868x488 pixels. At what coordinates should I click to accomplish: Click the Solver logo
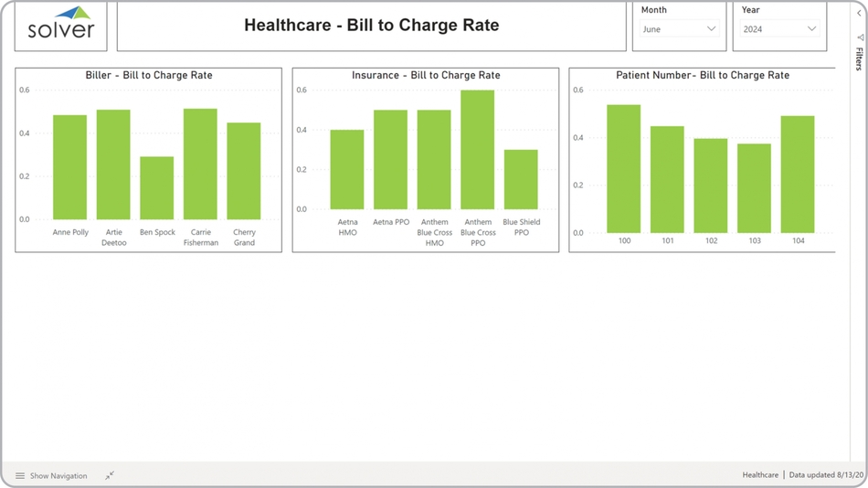click(x=61, y=25)
